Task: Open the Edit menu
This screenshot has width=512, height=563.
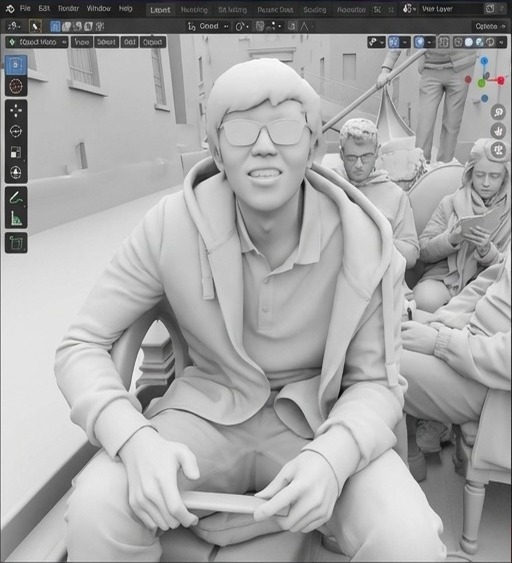Action: point(44,8)
